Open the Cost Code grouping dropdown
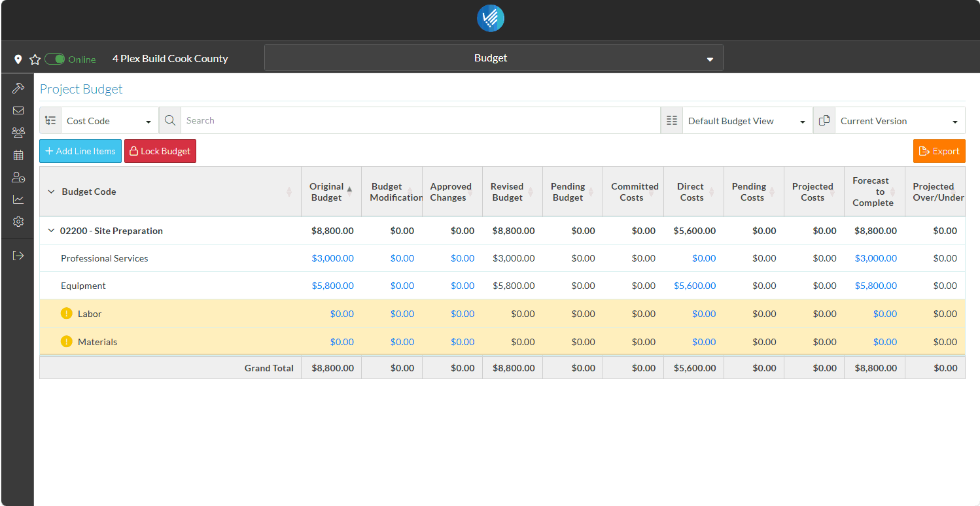The height and width of the screenshot is (506, 980). coord(109,121)
